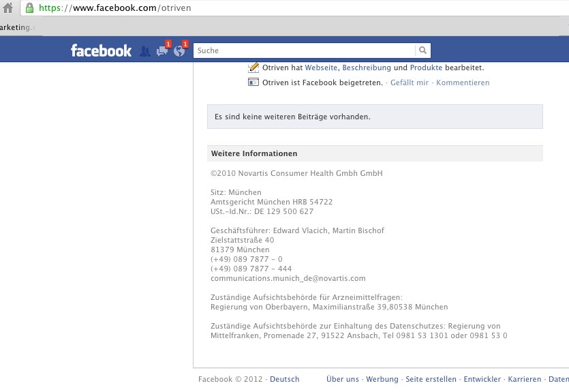The width and height of the screenshot is (569, 392).
Task: Click the address bar URL
Action: 115,7
